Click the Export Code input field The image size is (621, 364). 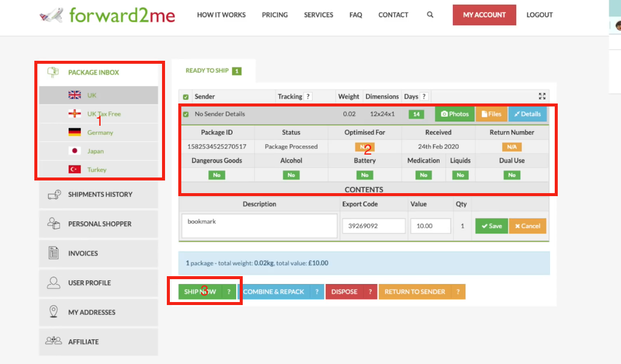373,226
